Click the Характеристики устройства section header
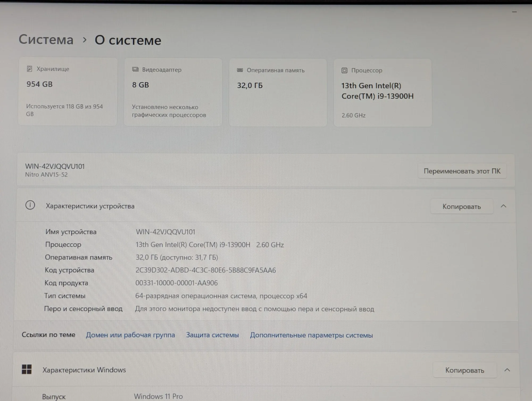 [266, 206]
